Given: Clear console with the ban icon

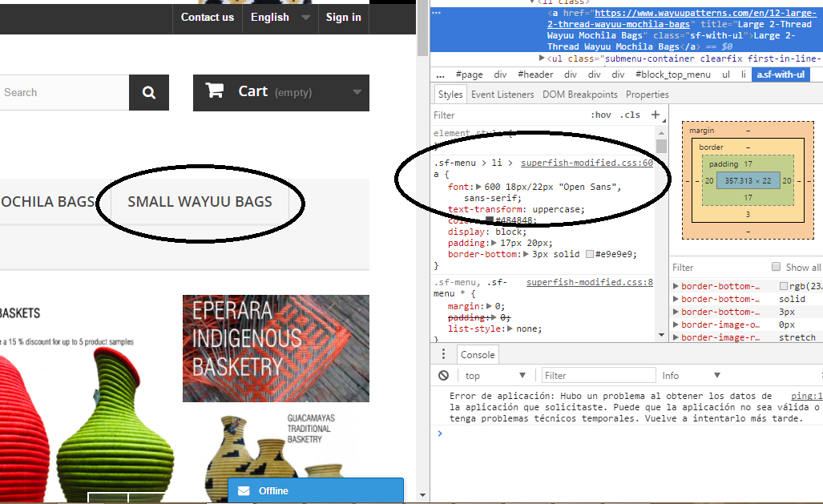Looking at the screenshot, I should click(x=443, y=375).
